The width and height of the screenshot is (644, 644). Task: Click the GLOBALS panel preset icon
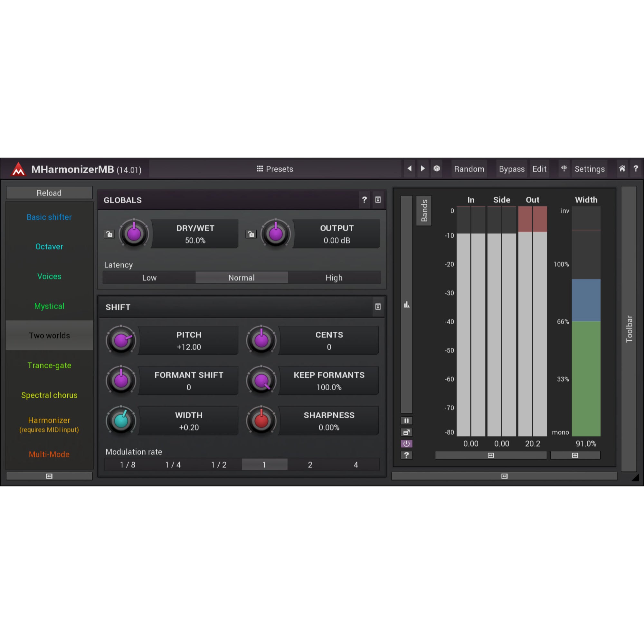378,200
